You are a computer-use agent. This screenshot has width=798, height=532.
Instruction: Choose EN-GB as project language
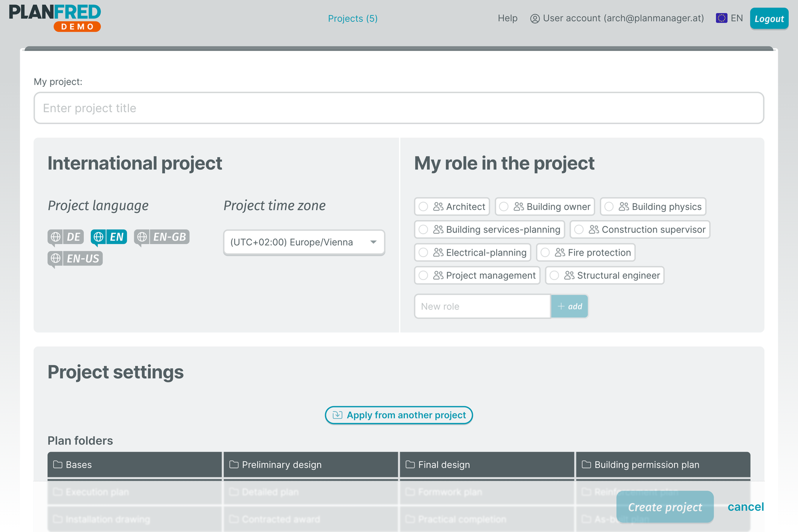[162, 237]
